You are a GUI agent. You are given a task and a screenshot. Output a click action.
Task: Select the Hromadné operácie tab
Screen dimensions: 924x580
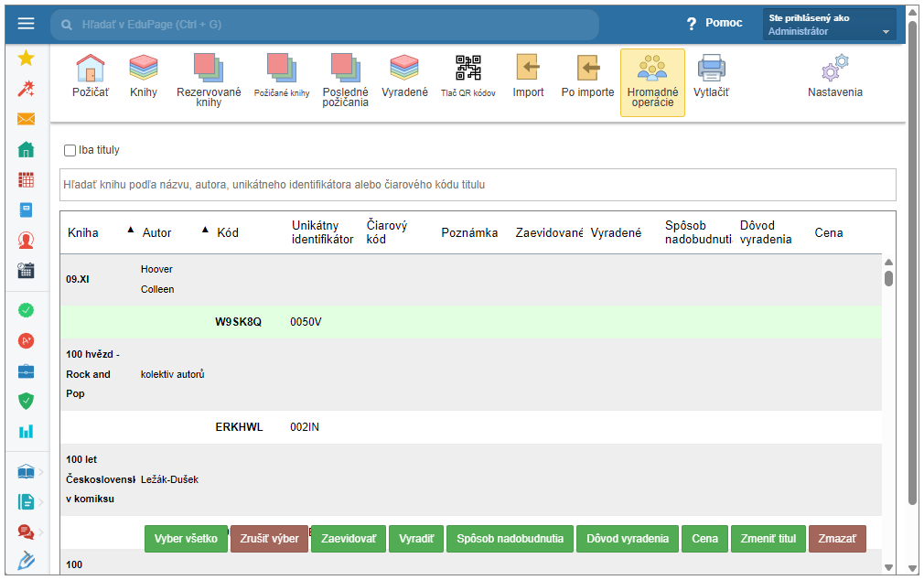pos(652,82)
